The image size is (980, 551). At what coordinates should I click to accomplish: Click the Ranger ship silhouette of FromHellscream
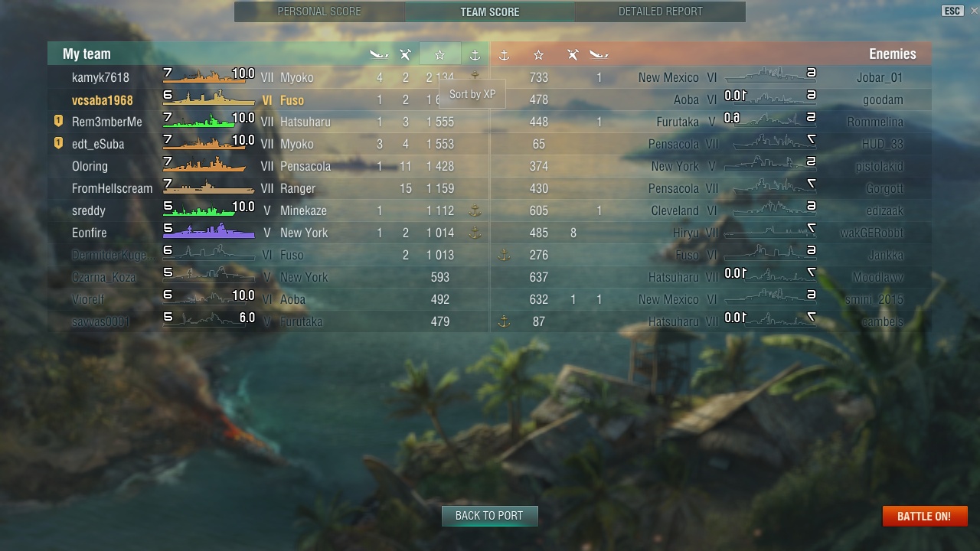(208, 187)
